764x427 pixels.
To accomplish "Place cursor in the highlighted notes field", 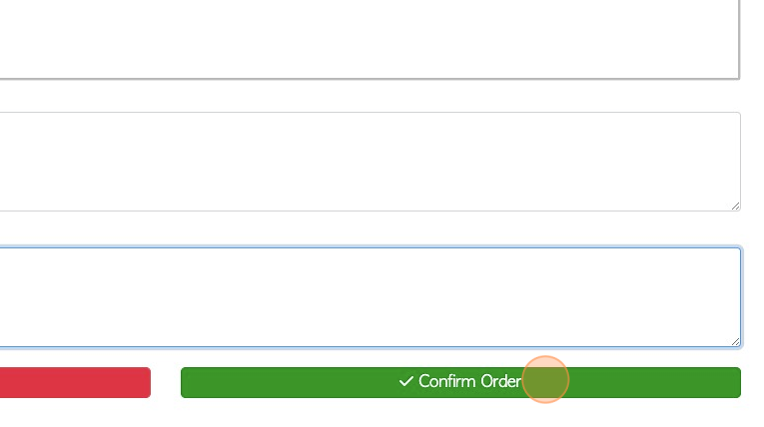I will [x=370, y=297].
